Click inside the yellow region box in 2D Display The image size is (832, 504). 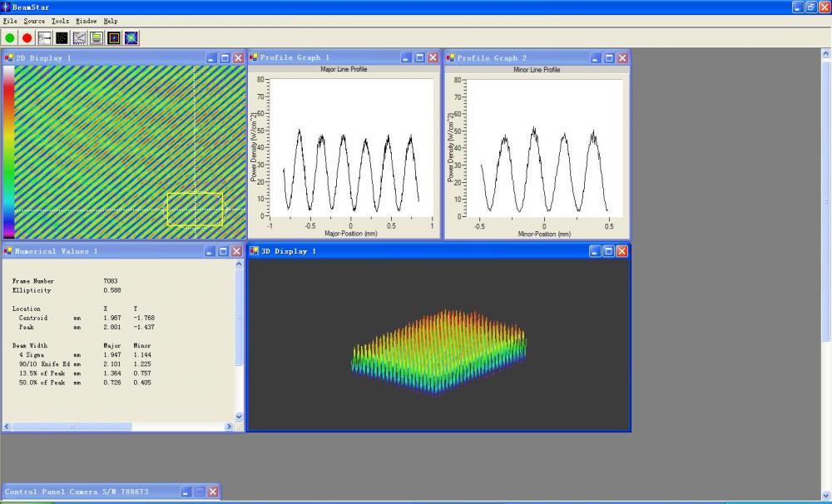[195, 209]
